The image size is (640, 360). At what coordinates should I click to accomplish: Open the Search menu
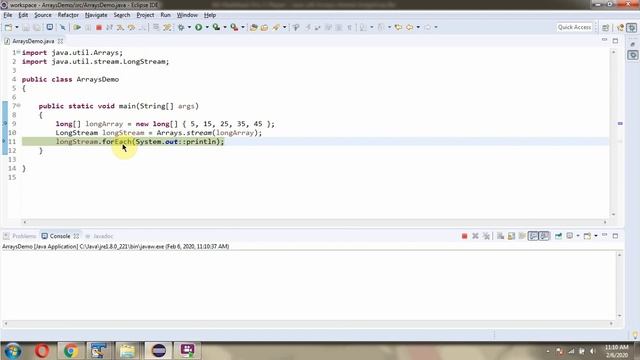click(x=122, y=15)
